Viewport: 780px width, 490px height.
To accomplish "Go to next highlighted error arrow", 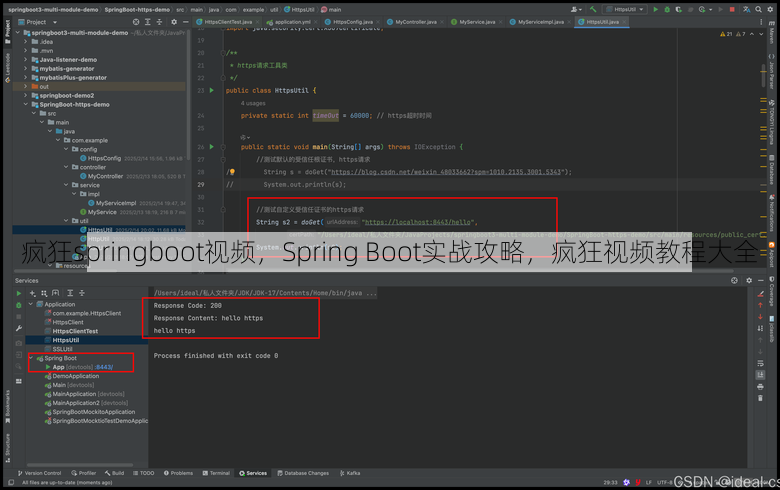I will (761, 34).
